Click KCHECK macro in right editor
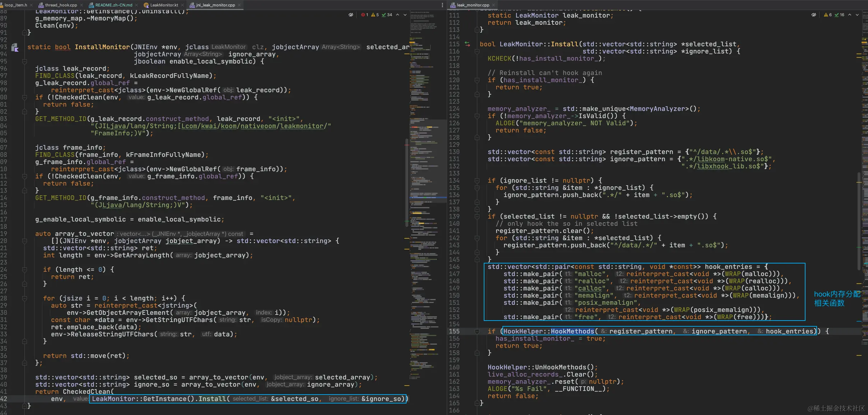The width and height of the screenshot is (868, 415). (x=499, y=59)
